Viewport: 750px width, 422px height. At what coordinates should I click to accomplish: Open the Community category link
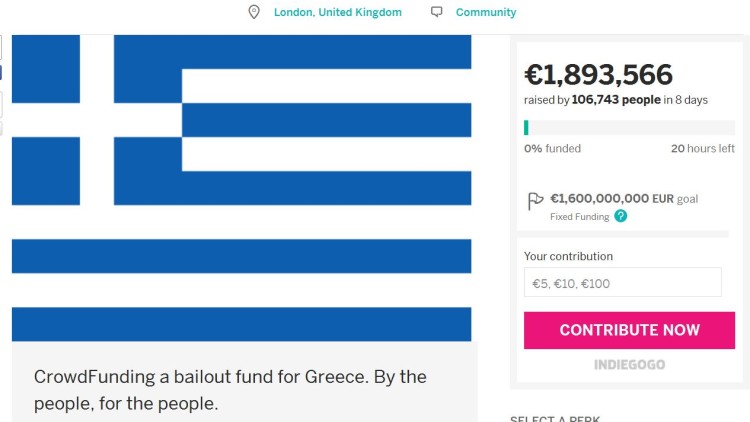pos(486,12)
